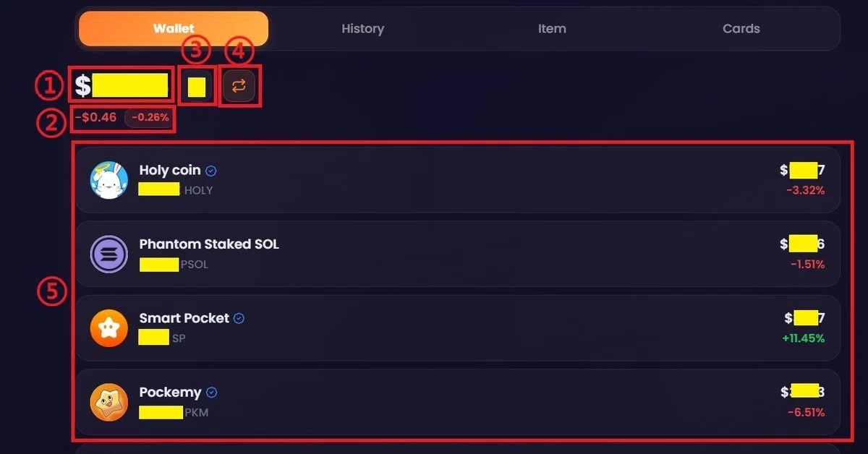Click the Pockemy star character icon
Screen dimensions: 868x454
coord(109,403)
